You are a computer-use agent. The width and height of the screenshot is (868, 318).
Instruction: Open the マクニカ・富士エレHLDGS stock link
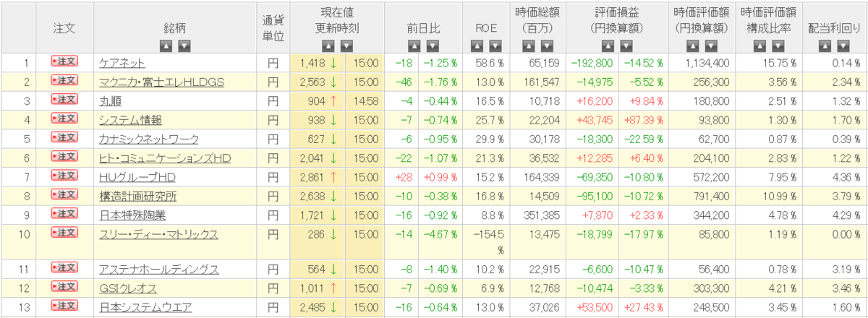(x=161, y=82)
